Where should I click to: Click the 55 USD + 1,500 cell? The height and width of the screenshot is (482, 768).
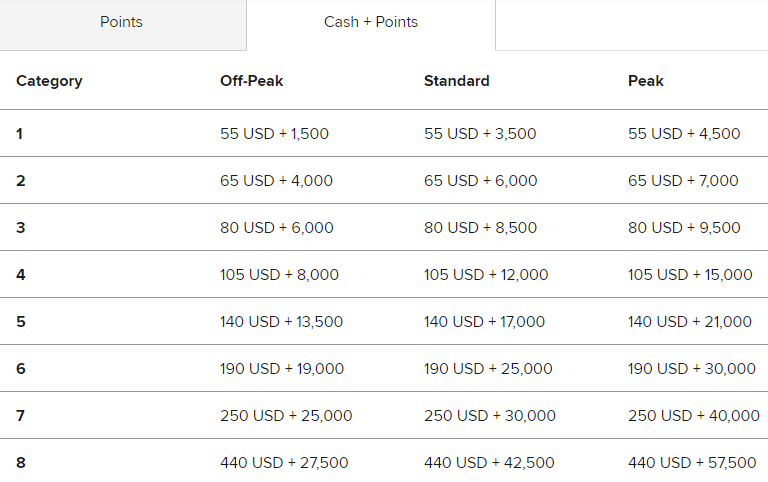274,134
